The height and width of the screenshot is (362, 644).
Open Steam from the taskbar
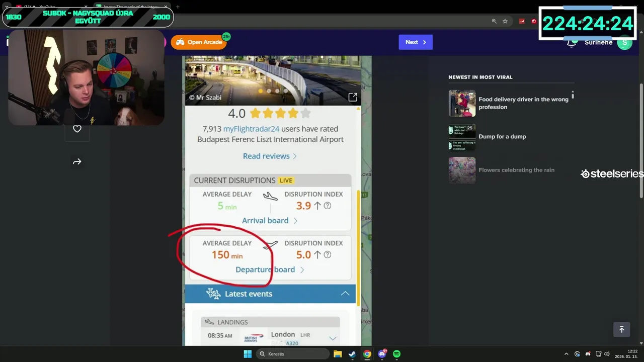click(x=352, y=354)
